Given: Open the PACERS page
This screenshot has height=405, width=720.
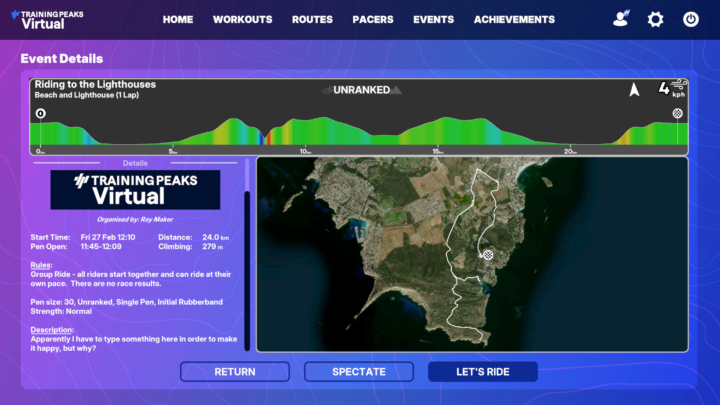Looking at the screenshot, I should (373, 19).
